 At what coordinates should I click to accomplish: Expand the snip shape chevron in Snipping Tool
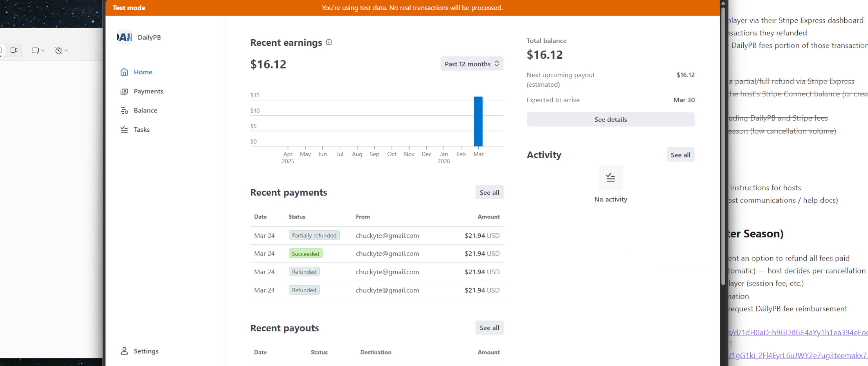click(x=43, y=50)
